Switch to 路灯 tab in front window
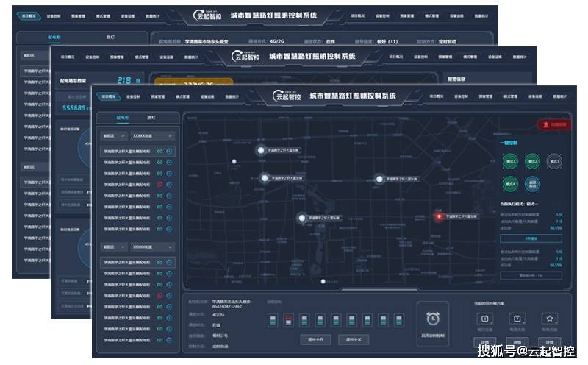588x365 pixels. (x=151, y=118)
